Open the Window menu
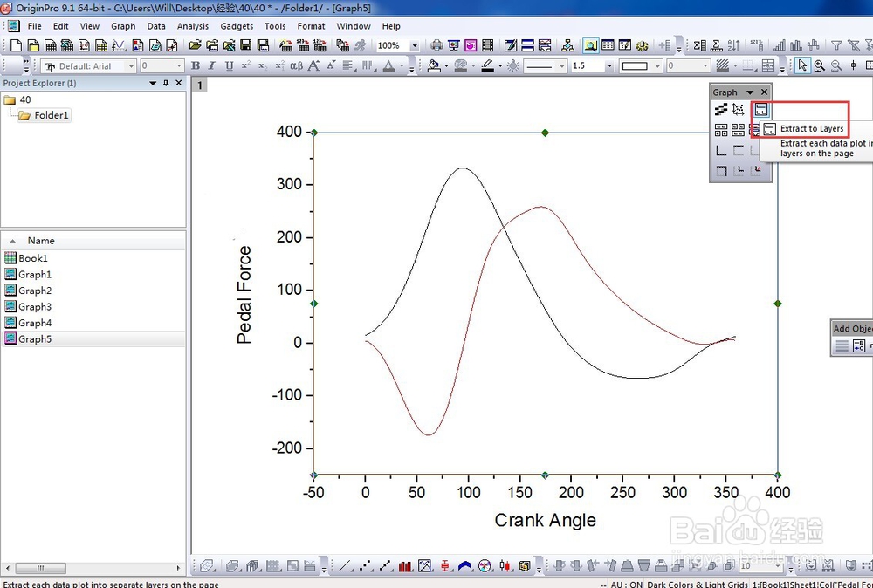 pyautogui.click(x=354, y=26)
